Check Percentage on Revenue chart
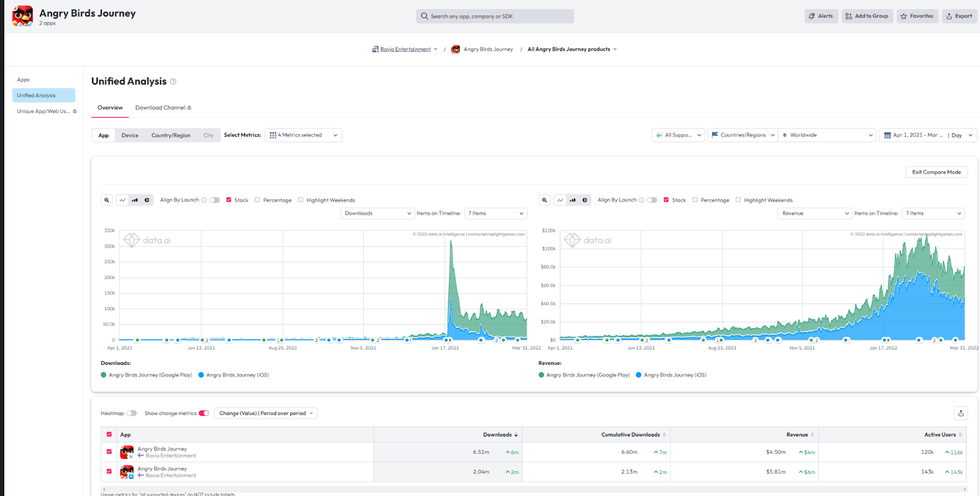980x496 pixels. (695, 200)
